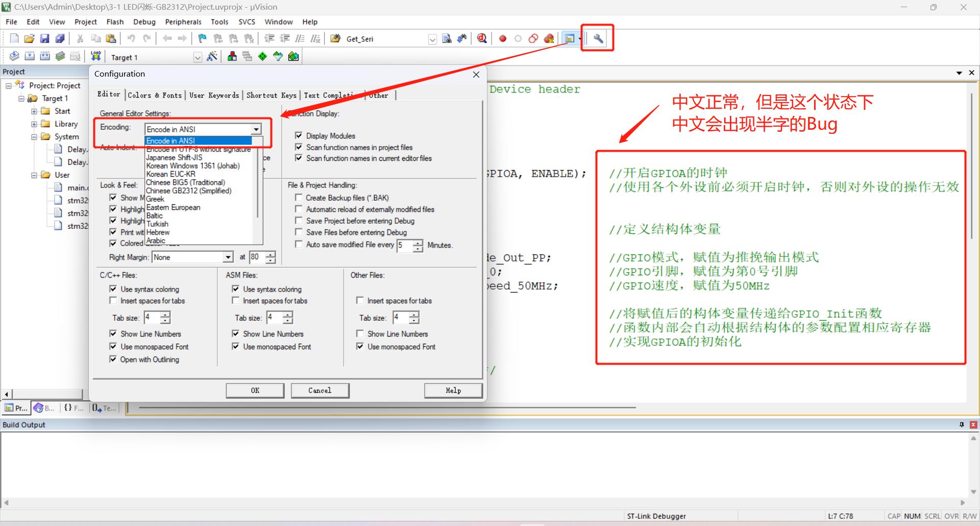The height and width of the screenshot is (526, 980).
Task: Open the Flash menu
Action: [x=115, y=22]
